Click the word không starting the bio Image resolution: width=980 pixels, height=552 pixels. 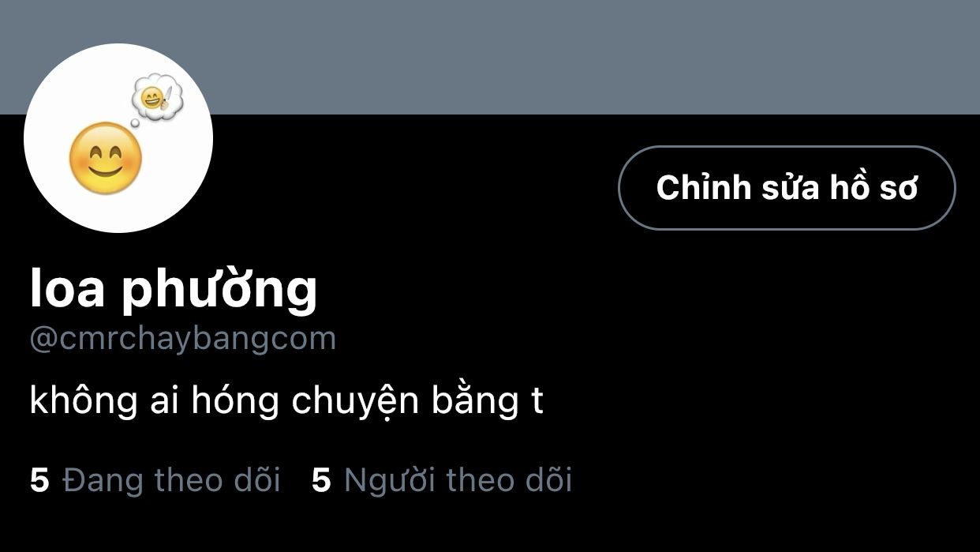click(83, 401)
